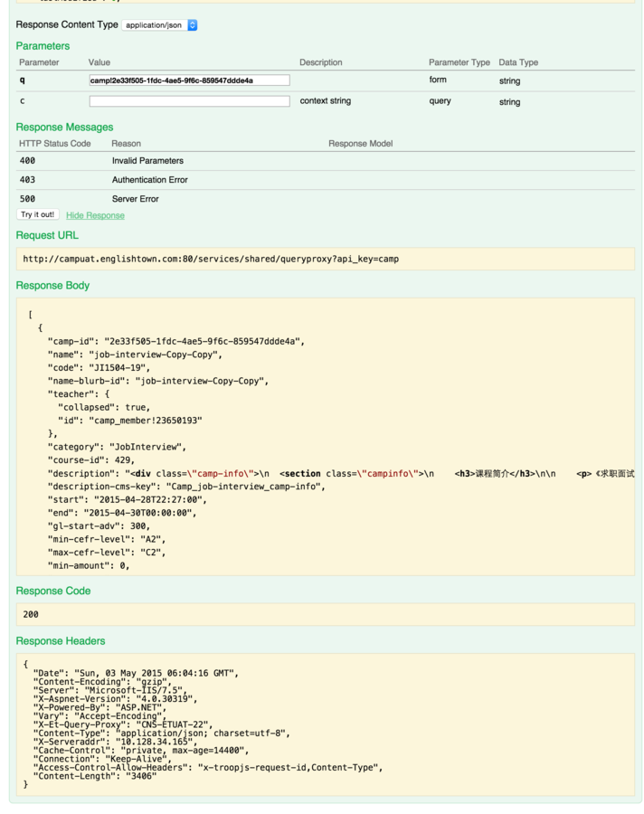Click the "Server": "Microsoft-IIS/7.5" header line
644x814 pixels.
(110, 690)
